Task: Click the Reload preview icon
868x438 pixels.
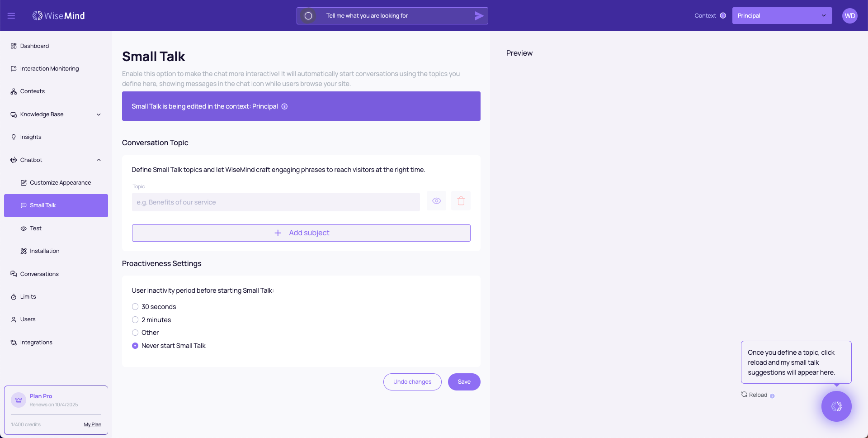Action: coord(744,395)
